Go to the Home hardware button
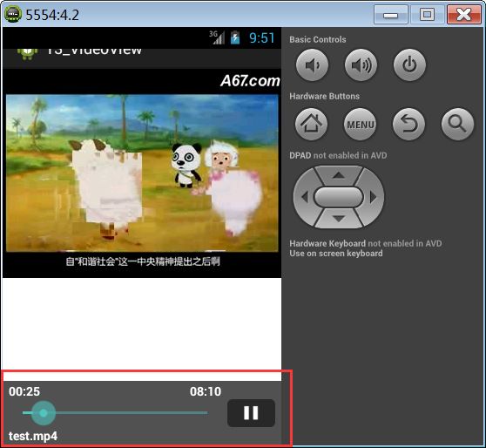The image size is (486, 448). pos(311,124)
